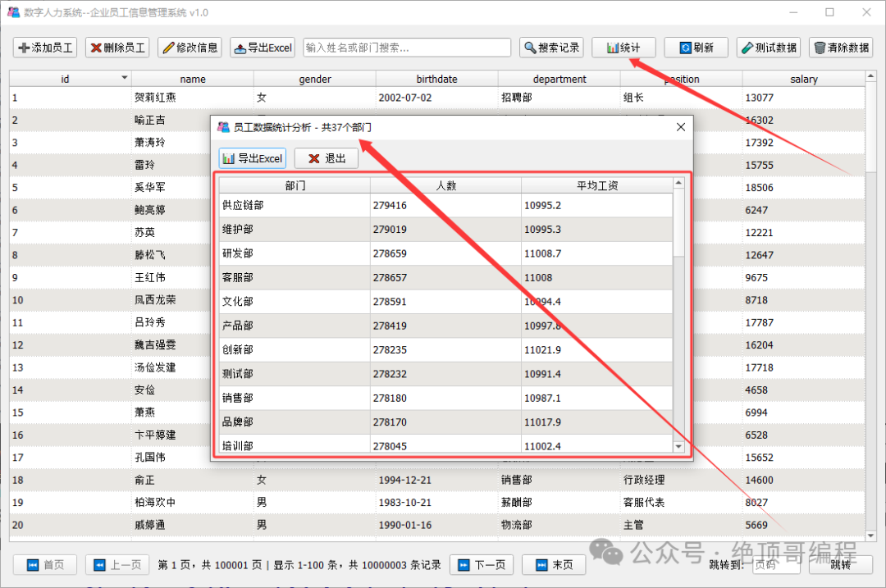Click the 物流部 department cell
886x588 pixels.
coord(559,525)
